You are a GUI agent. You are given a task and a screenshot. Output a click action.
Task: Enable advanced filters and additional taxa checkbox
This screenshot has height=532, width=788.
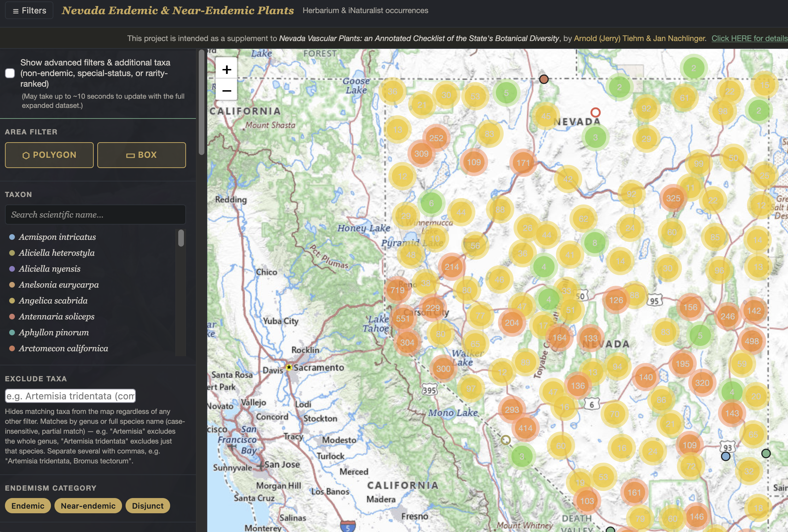coord(10,73)
